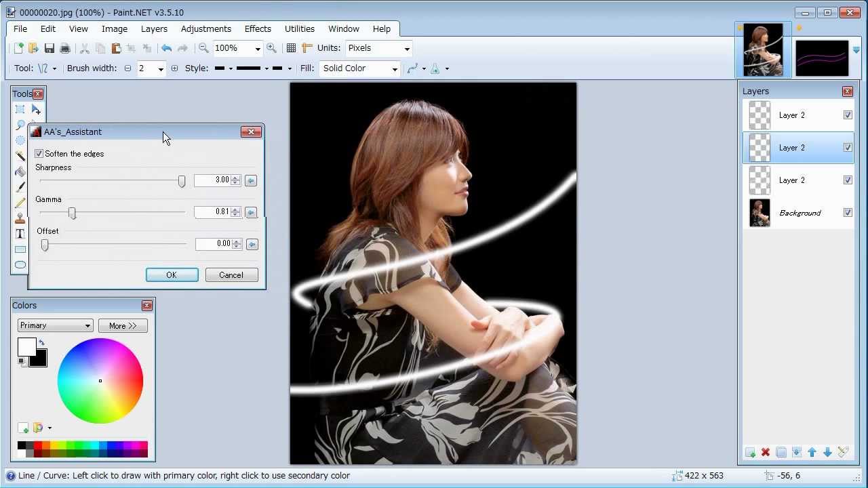This screenshot has height=488, width=868.
Task: Open the Effects menu
Action: click(258, 29)
